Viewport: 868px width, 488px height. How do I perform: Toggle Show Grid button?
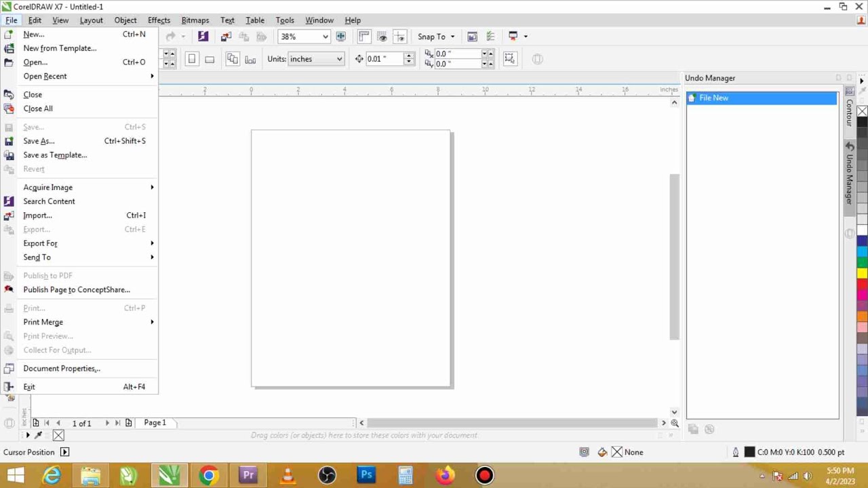pyautogui.click(x=382, y=37)
